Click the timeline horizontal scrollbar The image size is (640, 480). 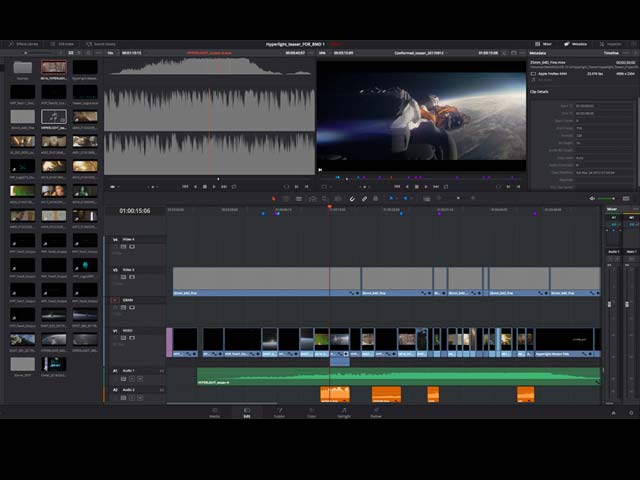click(222, 404)
